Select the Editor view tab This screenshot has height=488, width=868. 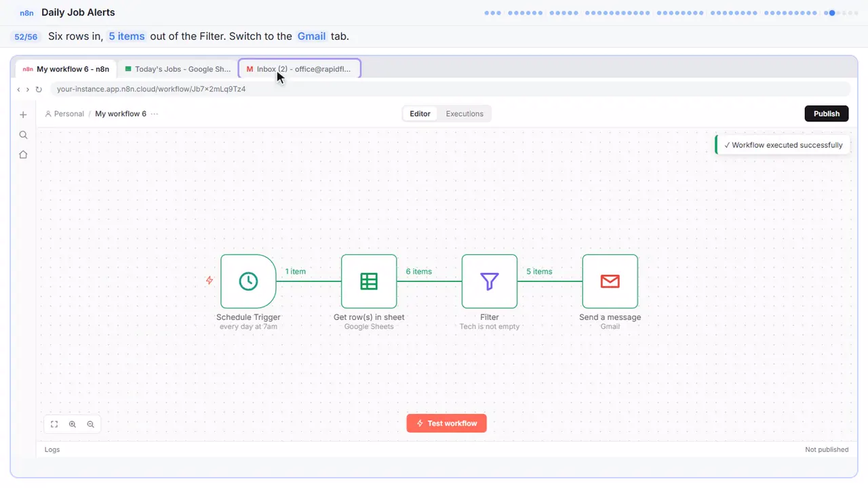[x=420, y=114]
